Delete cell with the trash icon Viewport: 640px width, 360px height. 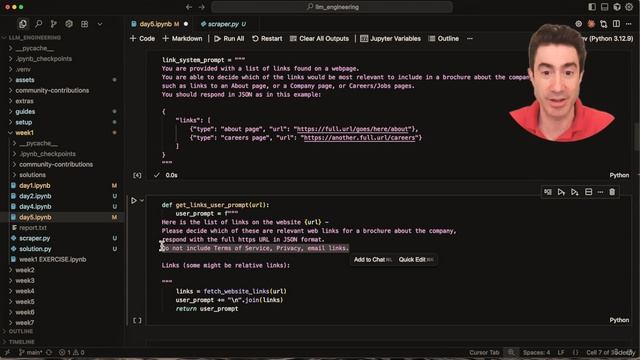612,192
